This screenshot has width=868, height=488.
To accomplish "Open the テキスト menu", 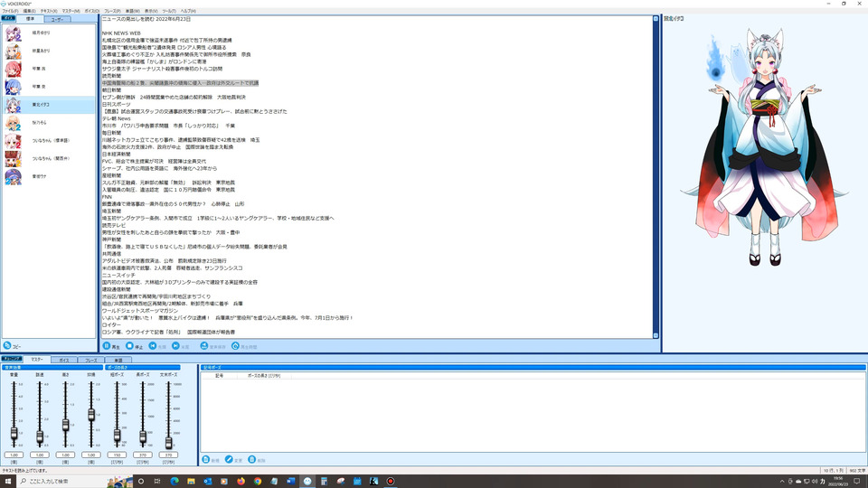I will (x=49, y=11).
